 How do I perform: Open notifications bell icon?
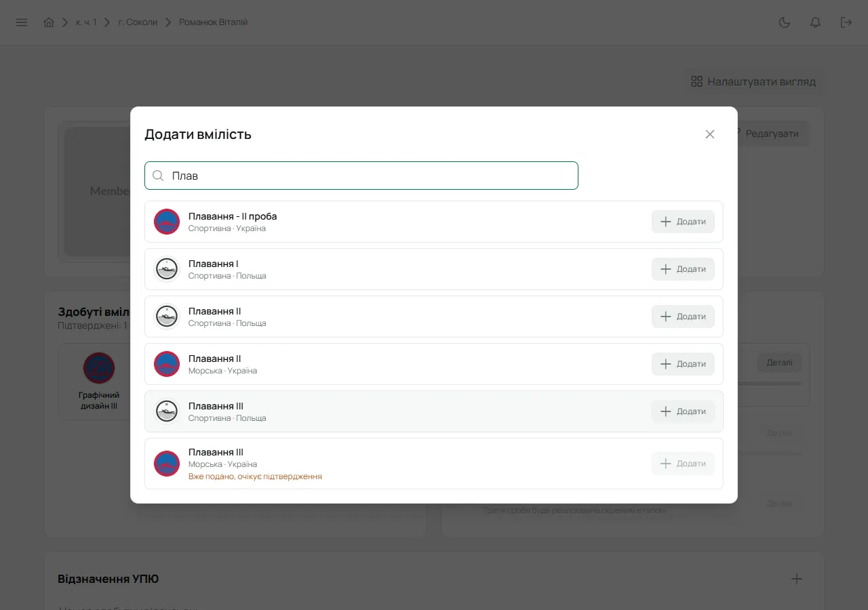[816, 22]
